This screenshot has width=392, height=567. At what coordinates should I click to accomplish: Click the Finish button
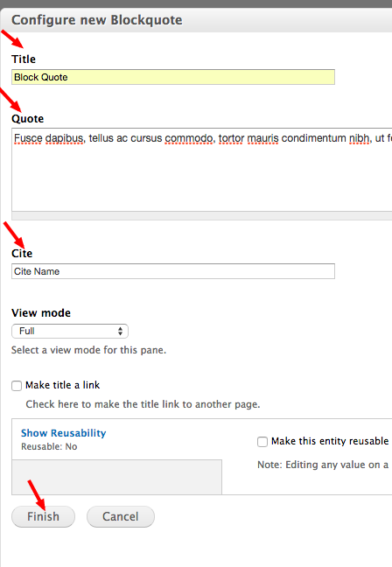tap(43, 516)
